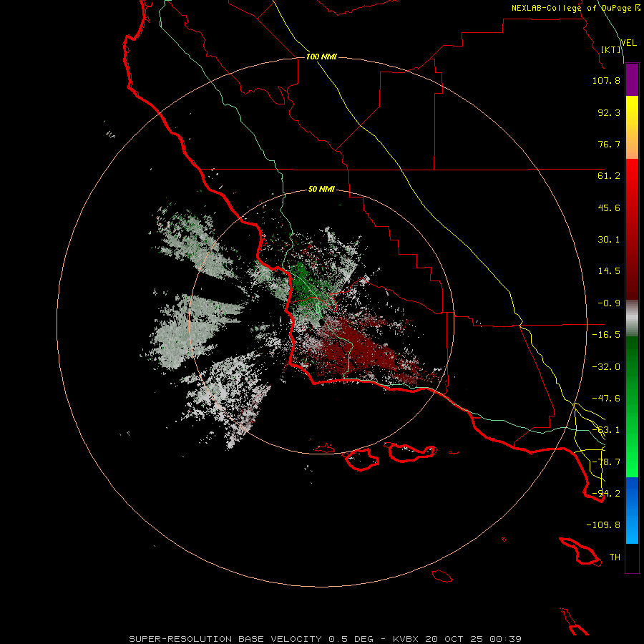The image size is (644, 644).
Task: Select the 45.6 legend value
Action: (x=609, y=208)
